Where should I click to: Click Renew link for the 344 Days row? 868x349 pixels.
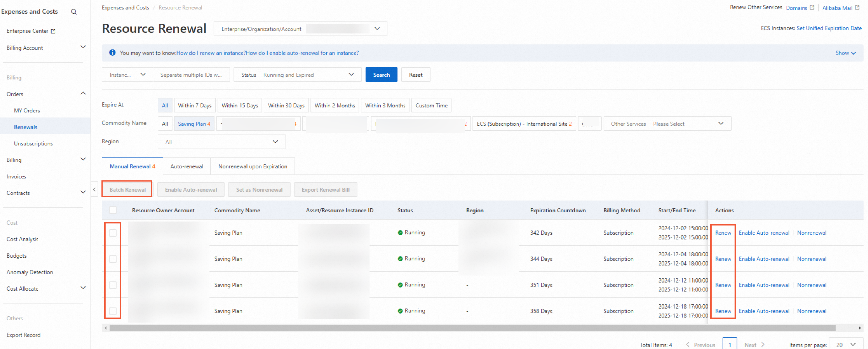pos(723,259)
